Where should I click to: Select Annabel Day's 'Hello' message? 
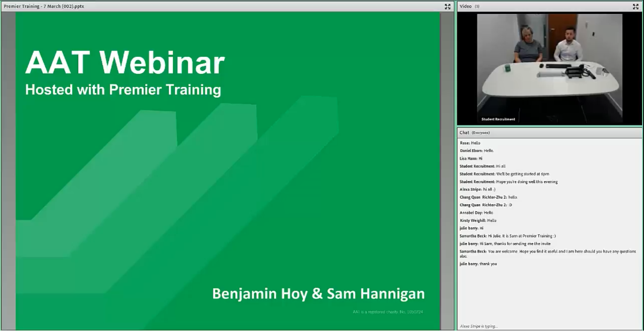coord(476,213)
